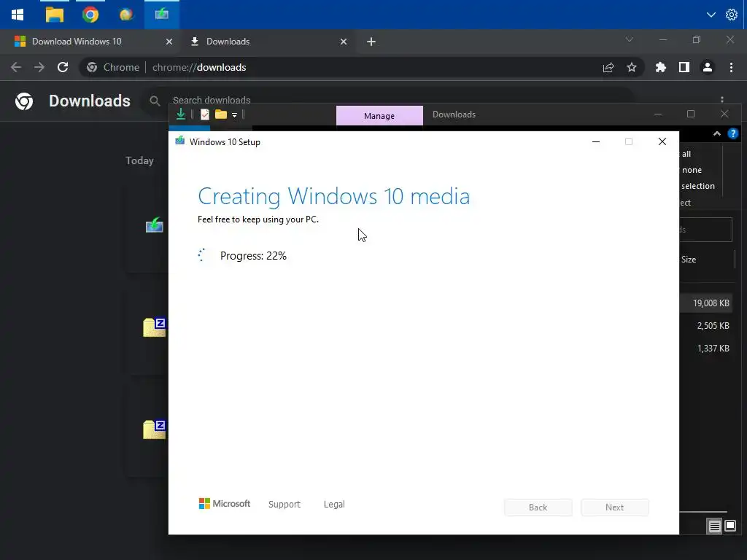Select the Manage ribbon tab in Explorer

(379, 116)
